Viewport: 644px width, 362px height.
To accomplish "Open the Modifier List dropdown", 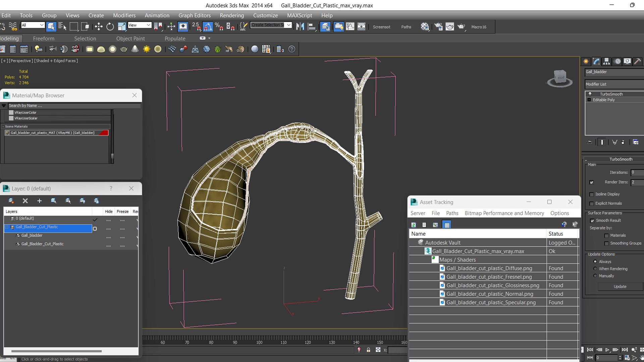I will click(614, 84).
